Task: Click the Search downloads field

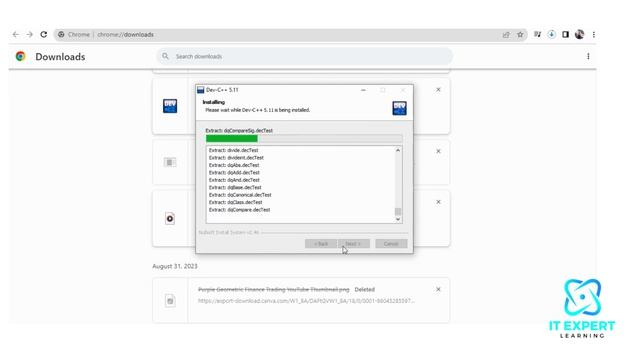Action: 304,56
